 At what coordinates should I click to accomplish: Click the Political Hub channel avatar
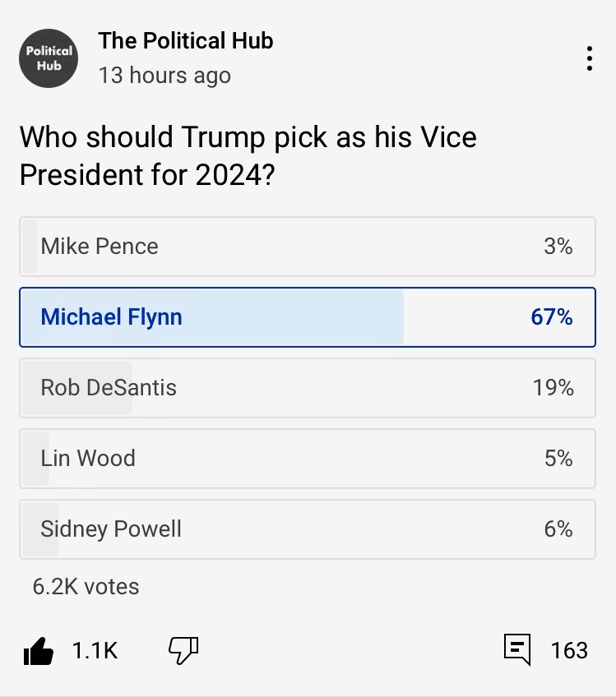49,58
